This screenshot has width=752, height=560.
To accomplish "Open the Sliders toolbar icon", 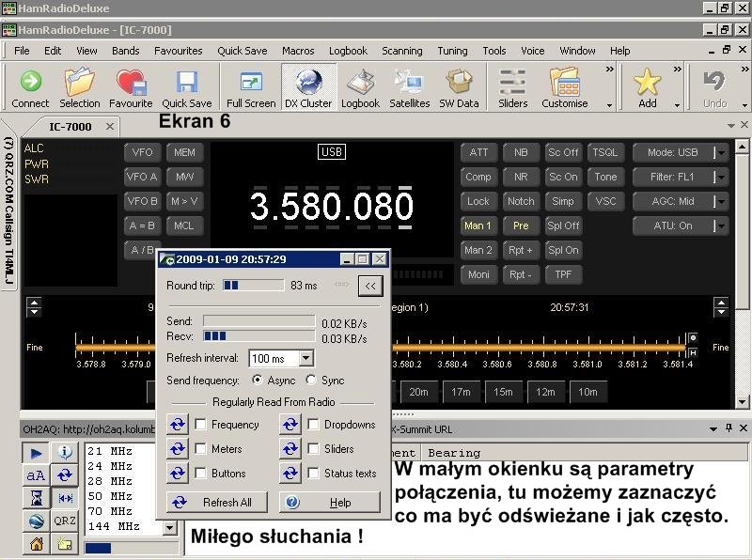I will click(x=512, y=88).
